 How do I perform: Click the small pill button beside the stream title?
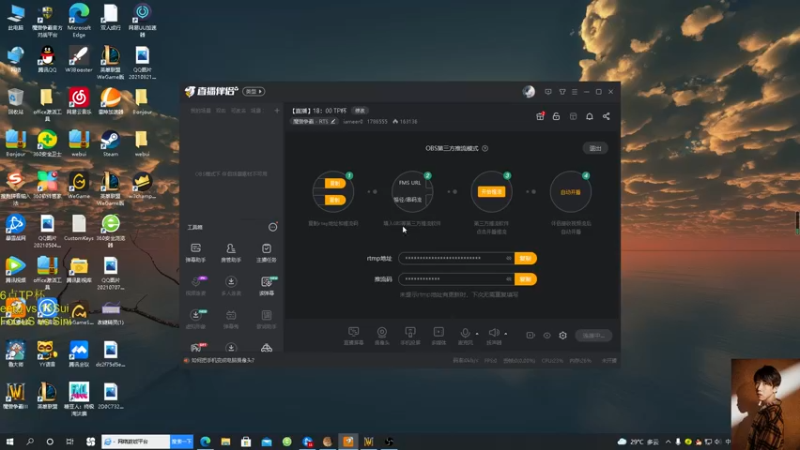click(360, 111)
